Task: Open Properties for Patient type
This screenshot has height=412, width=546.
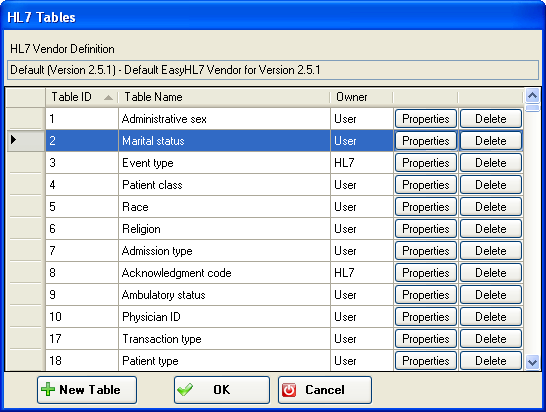Action: tap(426, 361)
